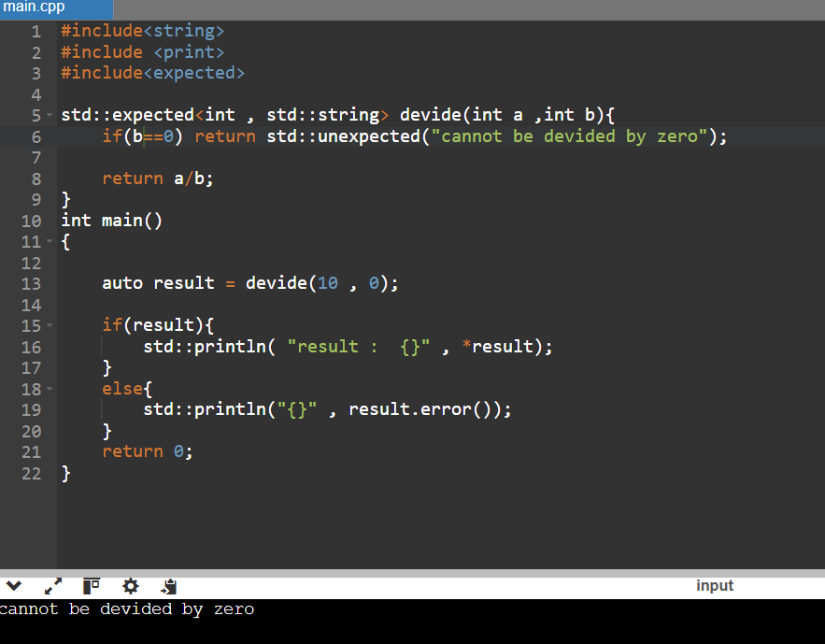Collapse the devide function on line 5
Screen dimensions: 825x644
coord(49,115)
